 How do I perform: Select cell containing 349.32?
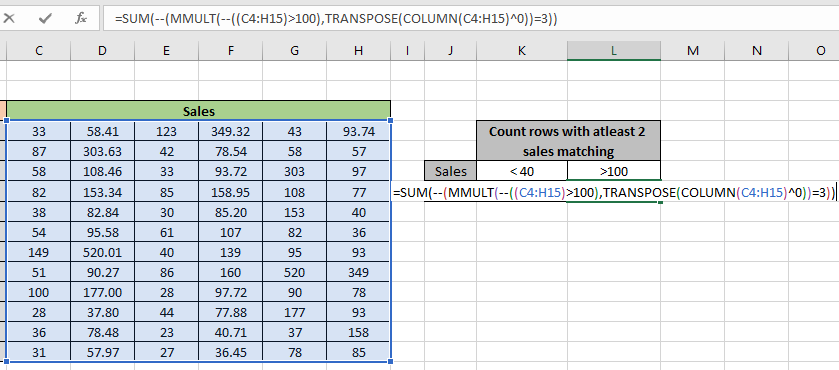coord(231,131)
